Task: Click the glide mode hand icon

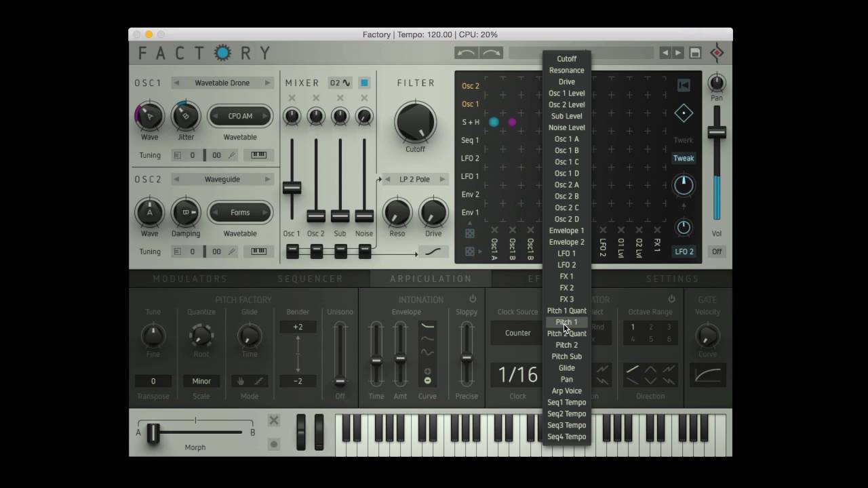Action: coord(240,381)
